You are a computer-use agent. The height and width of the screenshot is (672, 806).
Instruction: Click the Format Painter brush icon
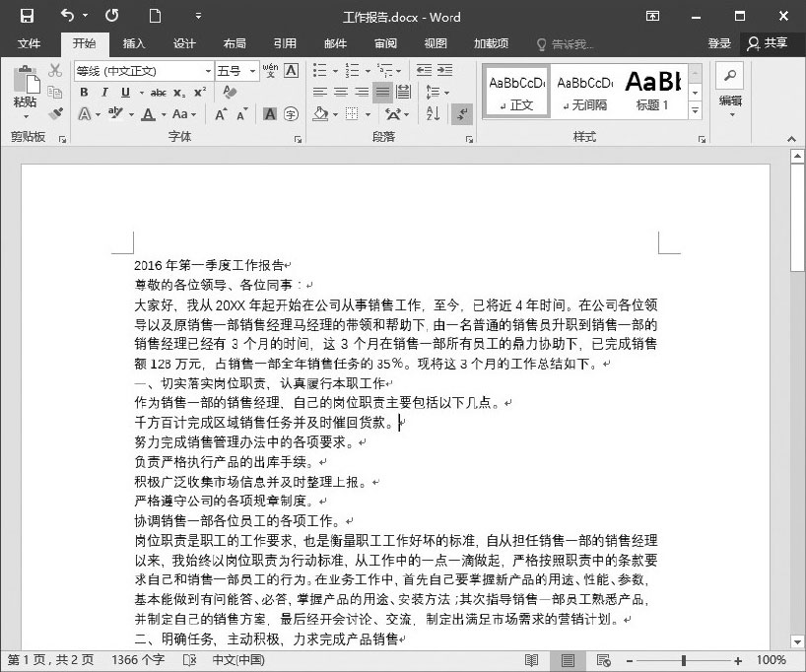tap(55, 114)
